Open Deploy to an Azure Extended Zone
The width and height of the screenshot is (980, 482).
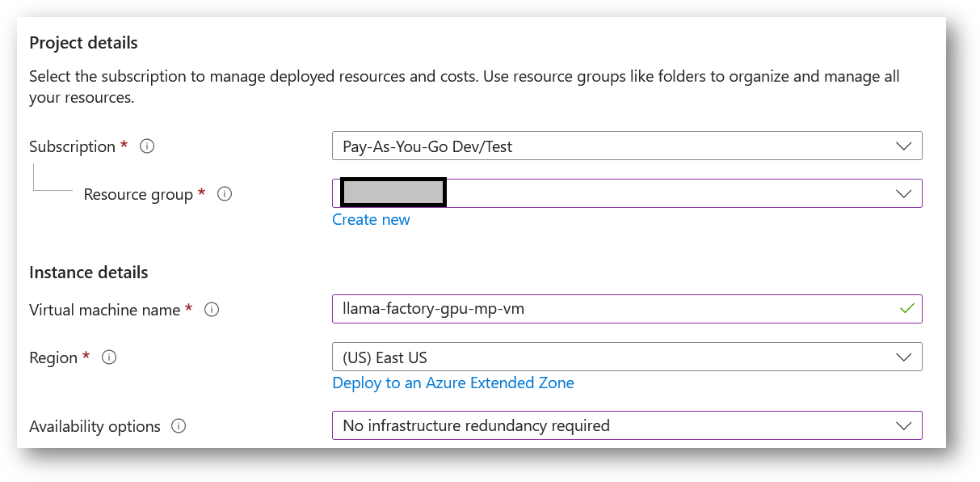pyautogui.click(x=453, y=383)
